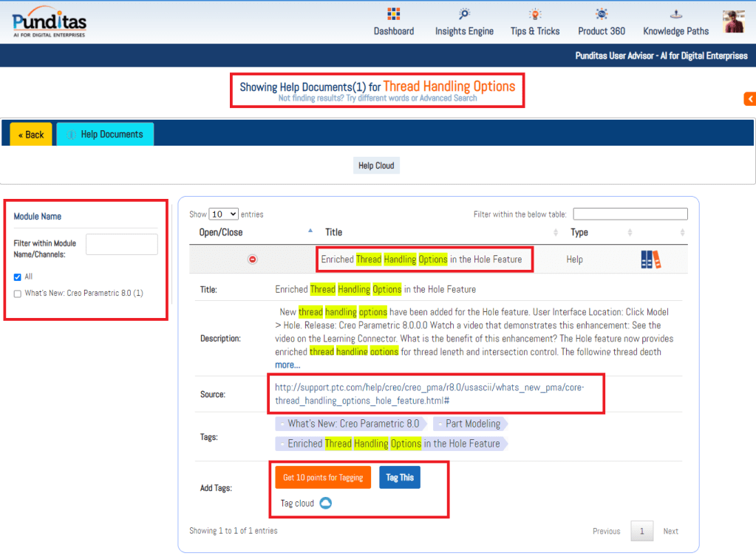
Task: Expand description with the more... link
Action: tap(287, 365)
